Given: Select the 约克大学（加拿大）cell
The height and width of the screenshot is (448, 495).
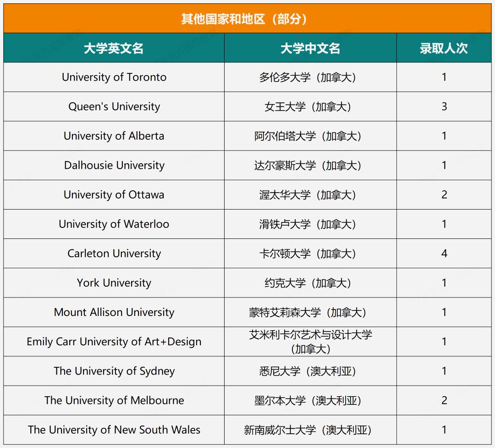Looking at the screenshot, I should (x=310, y=283).
